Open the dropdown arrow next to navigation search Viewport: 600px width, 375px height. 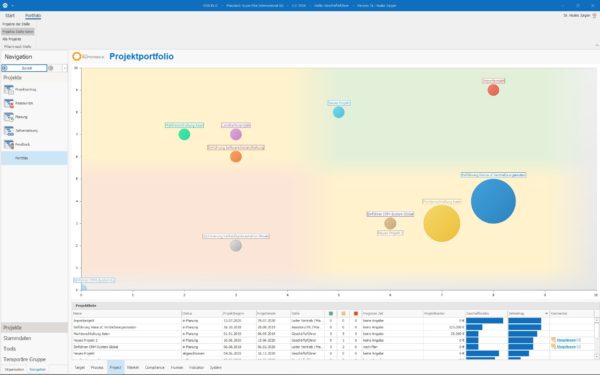65,68
